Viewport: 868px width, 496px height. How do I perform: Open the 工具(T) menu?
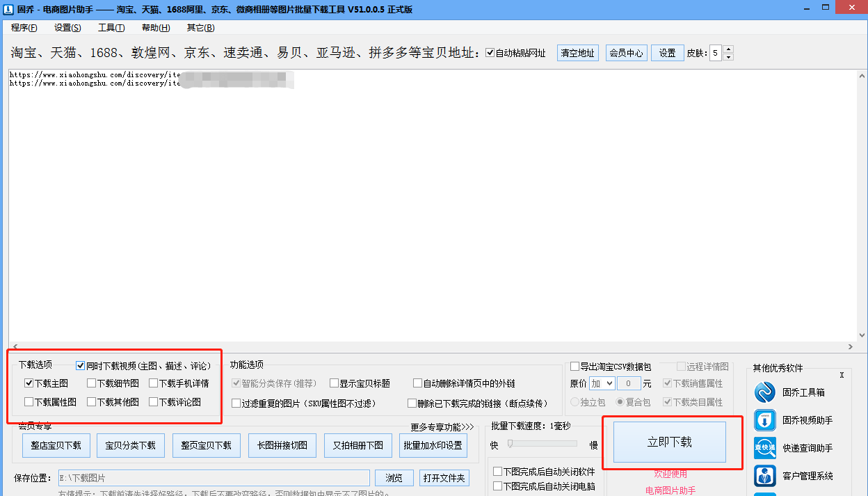point(111,28)
